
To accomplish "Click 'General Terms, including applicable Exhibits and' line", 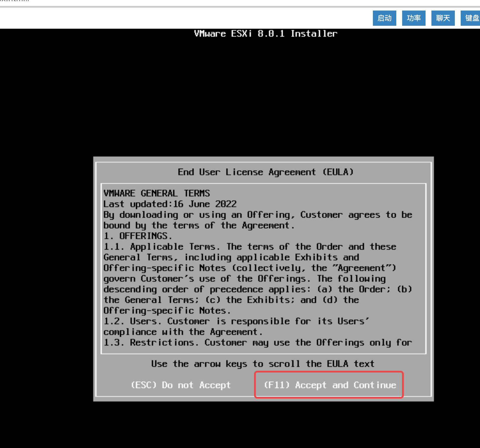I will tap(231, 257).
